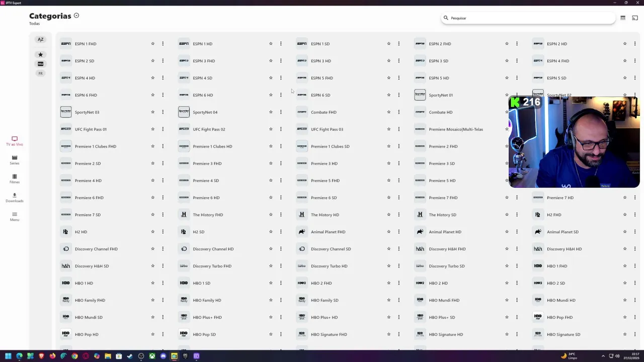The width and height of the screenshot is (644, 362).
Task: Favorite ESPN 3 FHD with star
Action: point(271,61)
